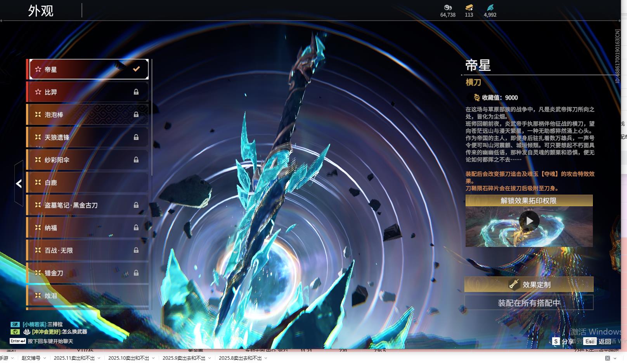
Task: Click 分享 share label
Action: click(x=568, y=342)
